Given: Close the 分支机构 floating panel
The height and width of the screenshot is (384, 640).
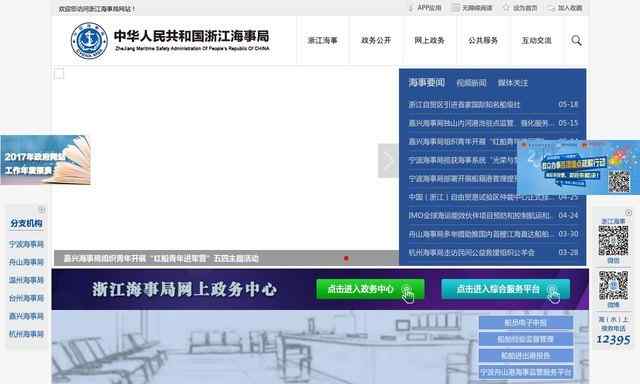Looking at the screenshot, I should point(42,209).
